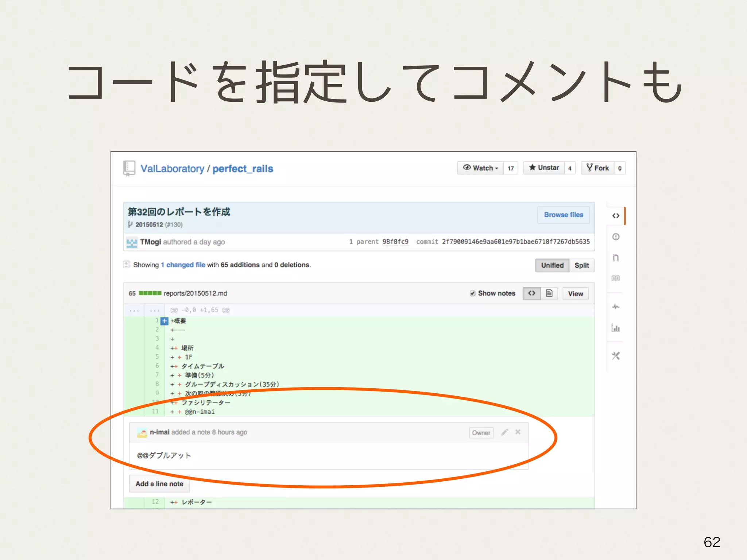
Task: Open the Issues icon in sidebar
Action: click(616, 237)
